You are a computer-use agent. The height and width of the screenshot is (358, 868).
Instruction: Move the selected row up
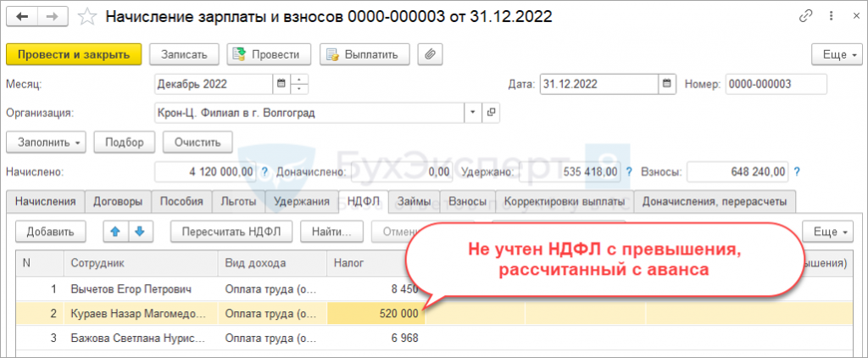tap(115, 232)
